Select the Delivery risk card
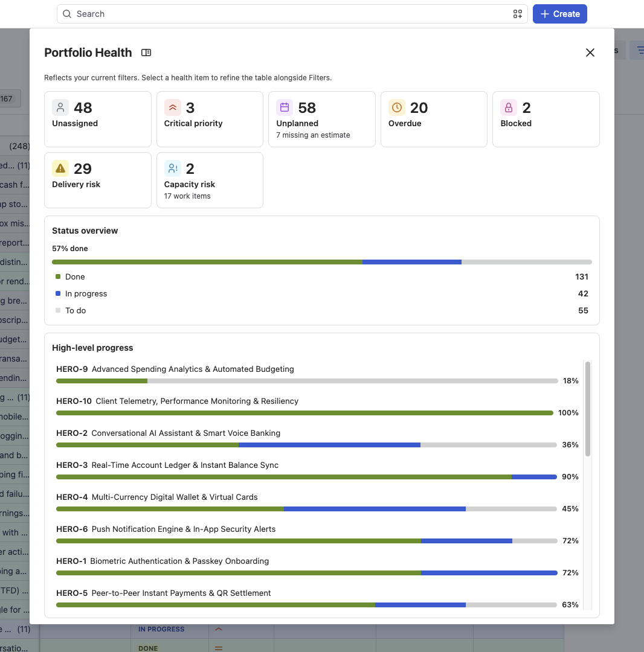This screenshot has width=644, height=652. 98,180
